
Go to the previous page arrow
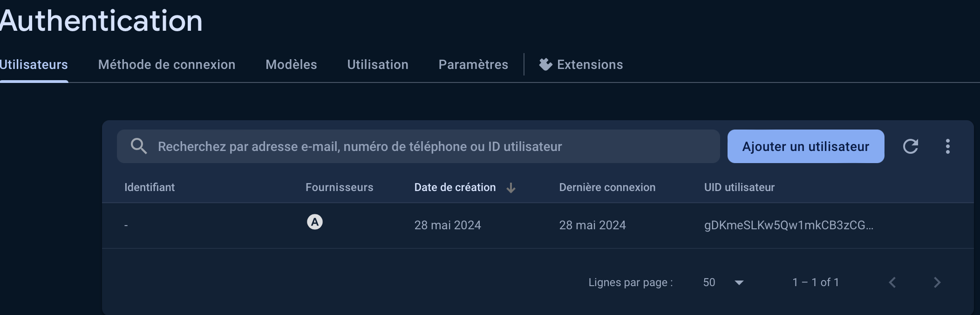(892, 282)
